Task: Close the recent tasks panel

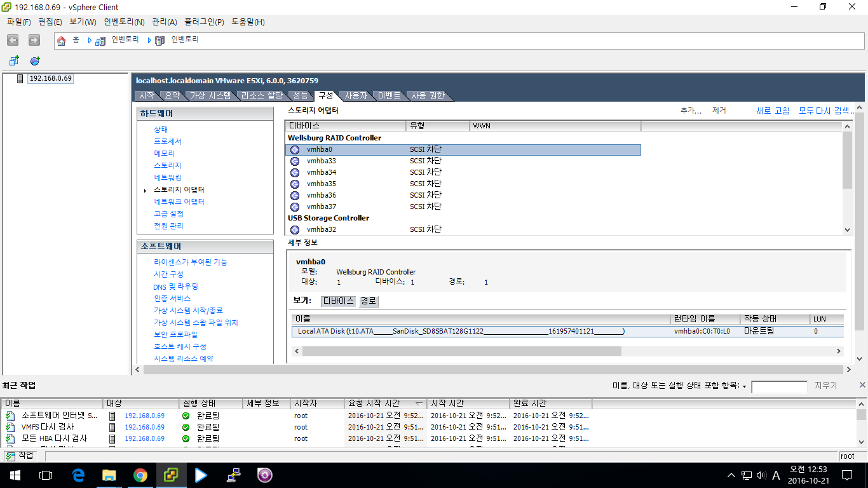Action: point(862,385)
